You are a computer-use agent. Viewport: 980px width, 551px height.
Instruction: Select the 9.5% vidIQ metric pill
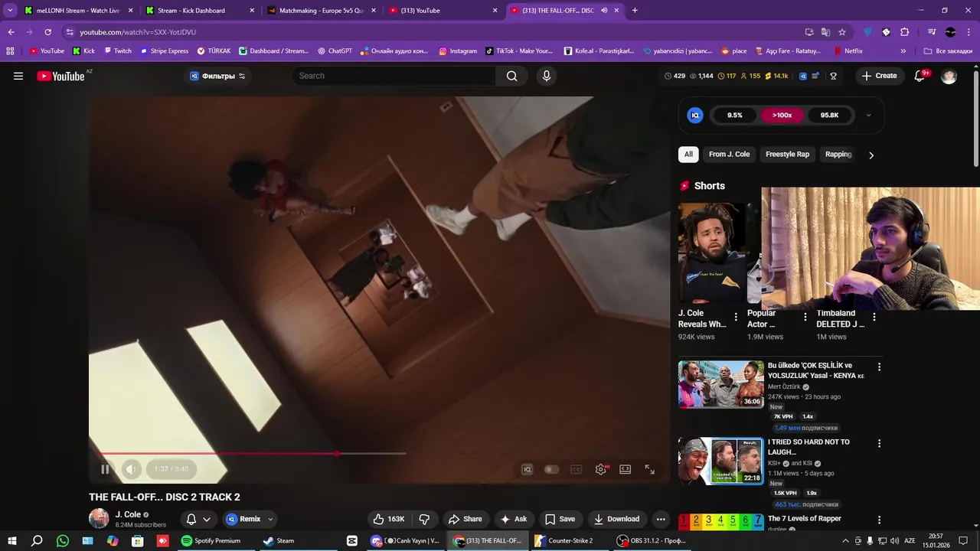tap(734, 115)
